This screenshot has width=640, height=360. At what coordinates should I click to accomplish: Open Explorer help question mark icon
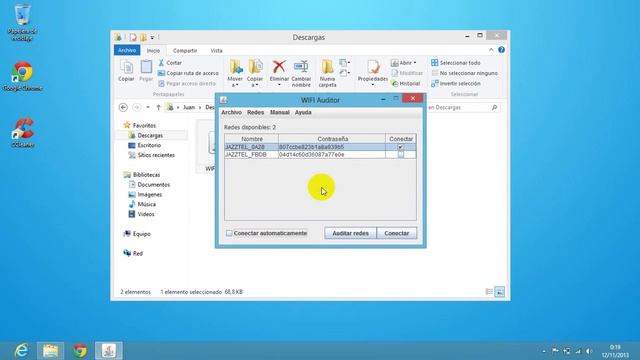[x=501, y=50]
